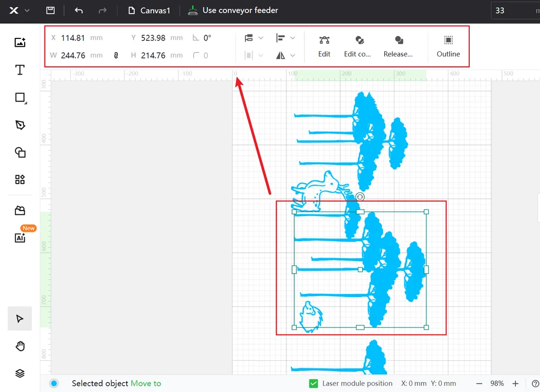The height and width of the screenshot is (392, 540).
Task: Click the redo arrow icon
Action: [x=102, y=10]
